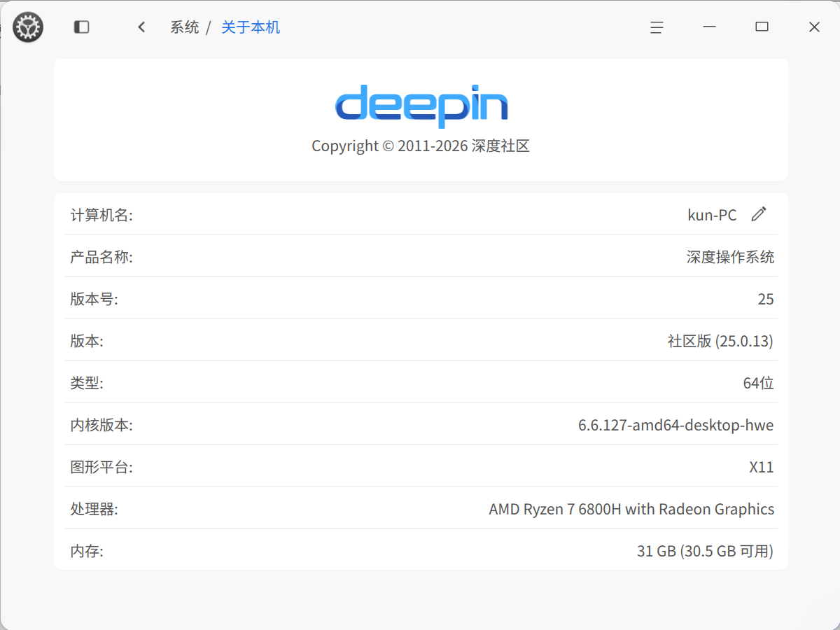The width and height of the screenshot is (840, 630).
Task: Navigate to 系统 in the breadcrumb
Action: point(185,27)
